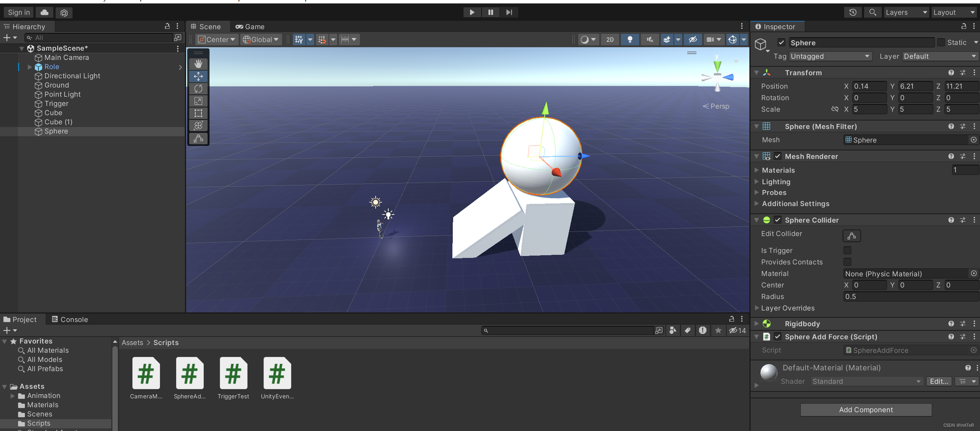Click the Add Component button
This screenshot has width=980, height=431.
click(x=865, y=410)
